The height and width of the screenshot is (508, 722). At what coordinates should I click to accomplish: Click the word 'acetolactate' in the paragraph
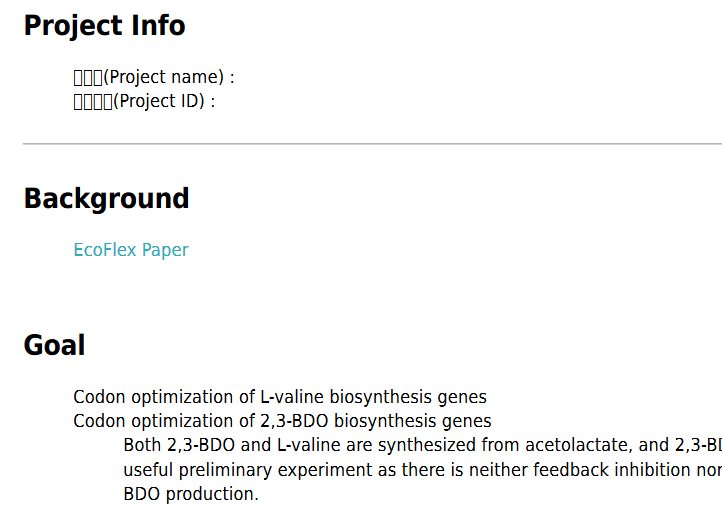point(576,445)
